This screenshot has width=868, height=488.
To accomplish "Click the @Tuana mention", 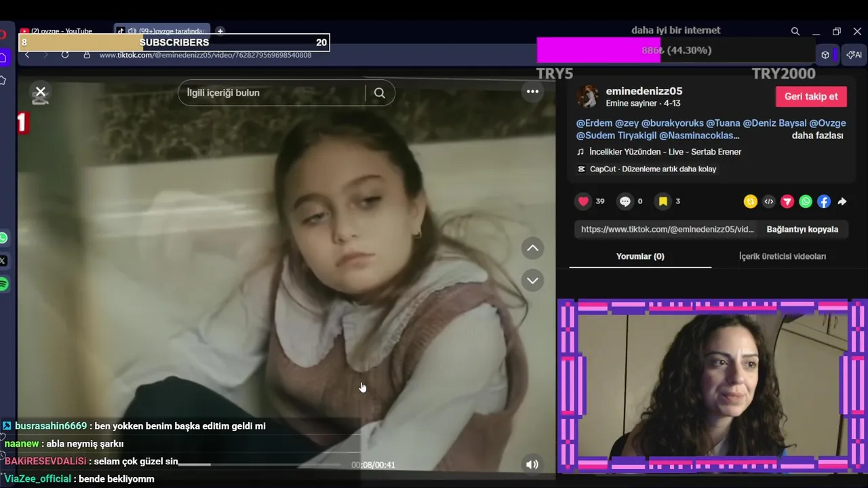I will click(723, 123).
